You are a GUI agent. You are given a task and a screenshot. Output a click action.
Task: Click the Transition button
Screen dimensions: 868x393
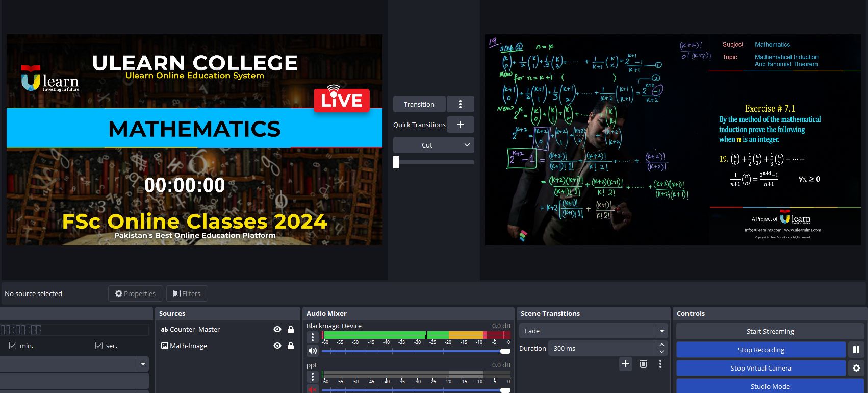tap(419, 104)
